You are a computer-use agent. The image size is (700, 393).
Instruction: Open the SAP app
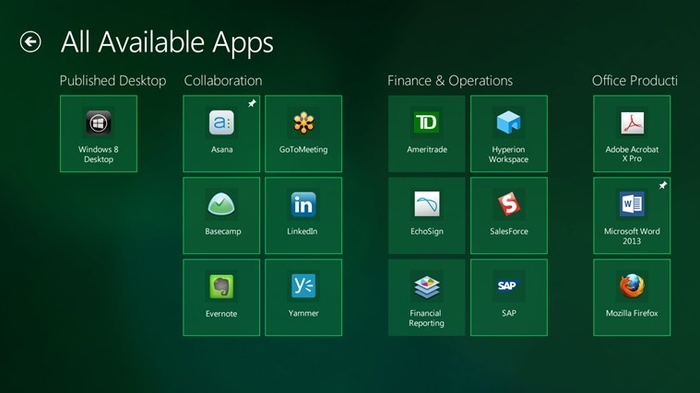509,297
